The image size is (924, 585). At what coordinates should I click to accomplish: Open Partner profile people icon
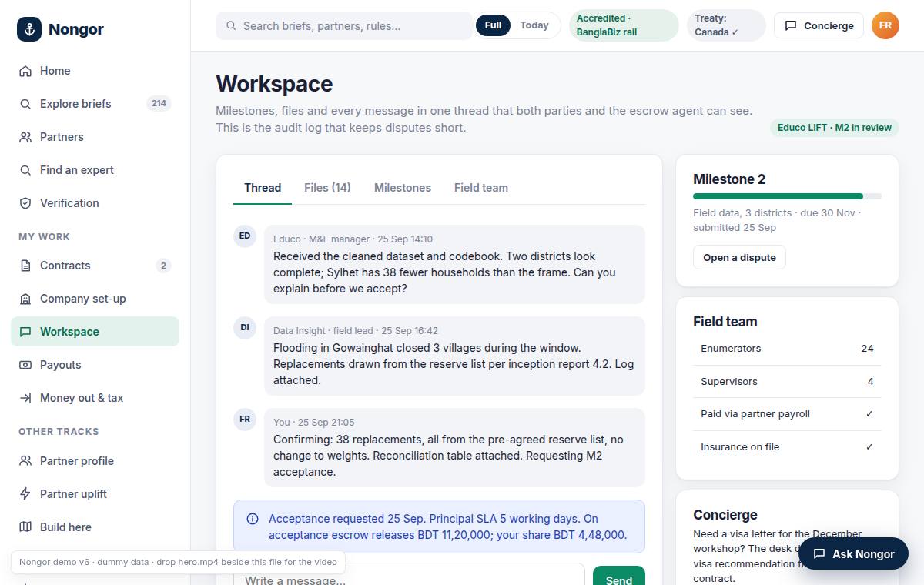pyautogui.click(x=25, y=461)
